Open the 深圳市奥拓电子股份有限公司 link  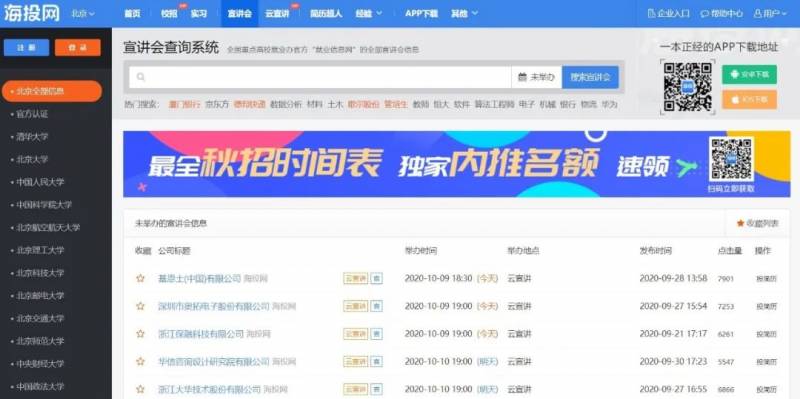pyautogui.click(x=213, y=306)
